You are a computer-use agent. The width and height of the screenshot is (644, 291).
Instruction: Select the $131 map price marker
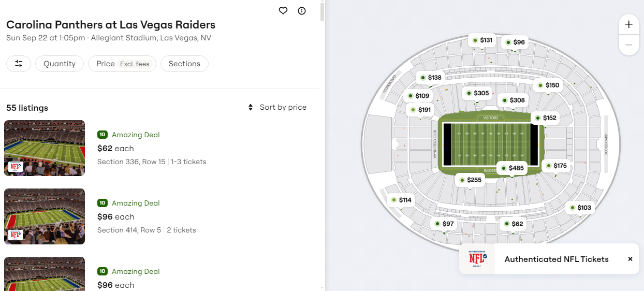click(482, 40)
